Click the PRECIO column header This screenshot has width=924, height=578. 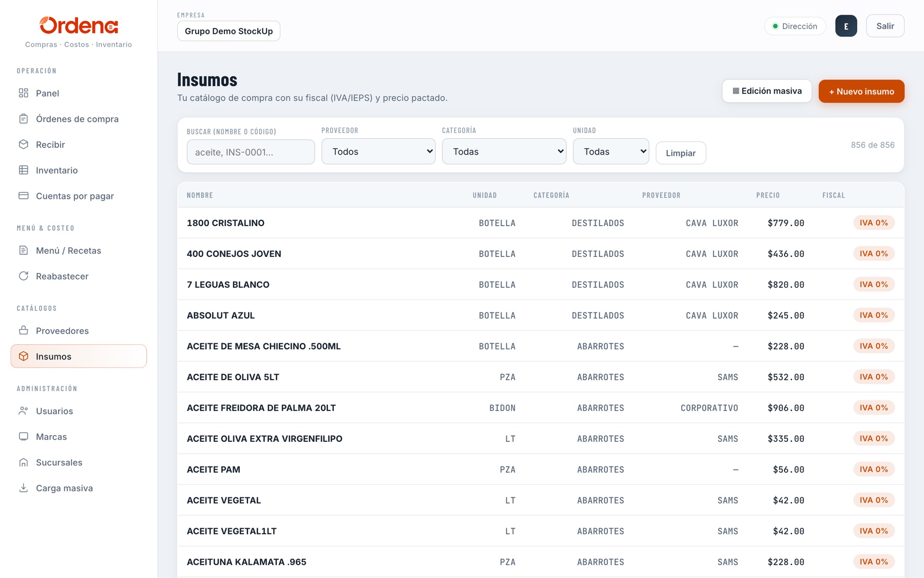click(x=768, y=195)
